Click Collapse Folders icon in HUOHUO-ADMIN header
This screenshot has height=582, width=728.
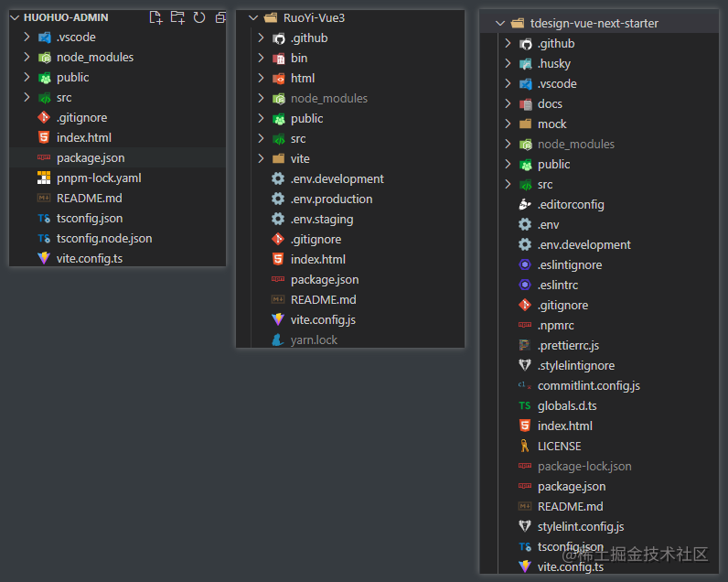(x=220, y=17)
